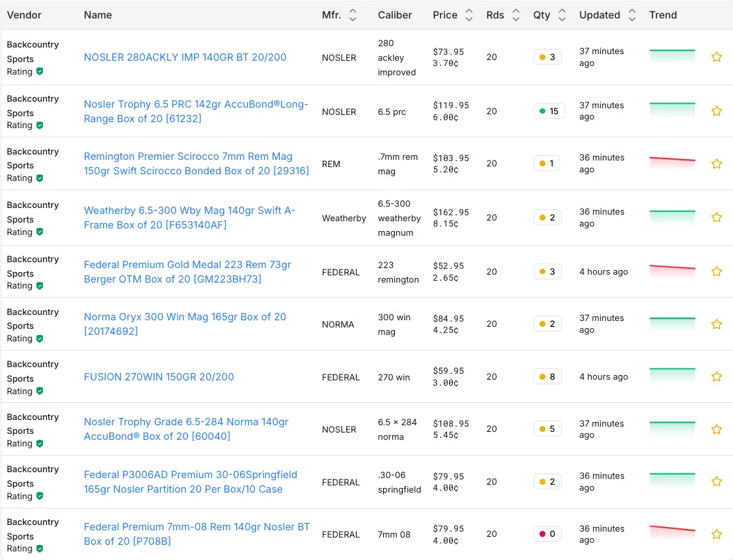Open Federal P3006AD 30-06 Springfield link
This screenshot has height=560, width=733.
[x=190, y=481]
